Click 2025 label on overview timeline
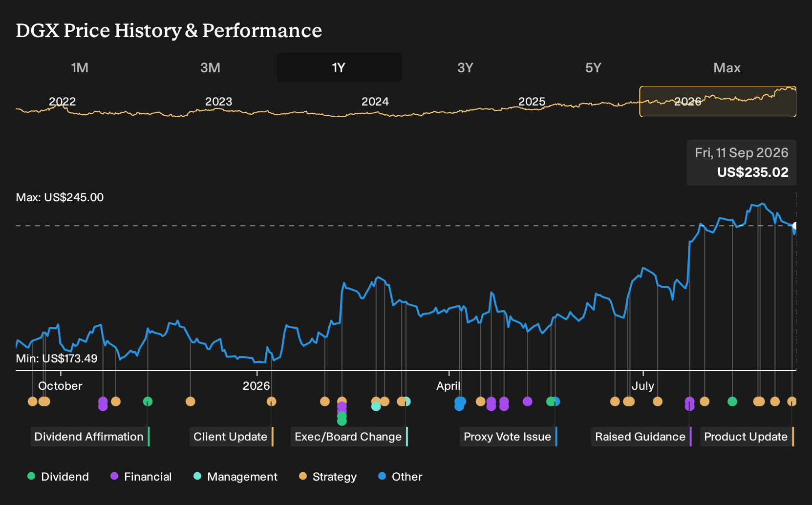This screenshot has height=505, width=812. pos(532,102)
